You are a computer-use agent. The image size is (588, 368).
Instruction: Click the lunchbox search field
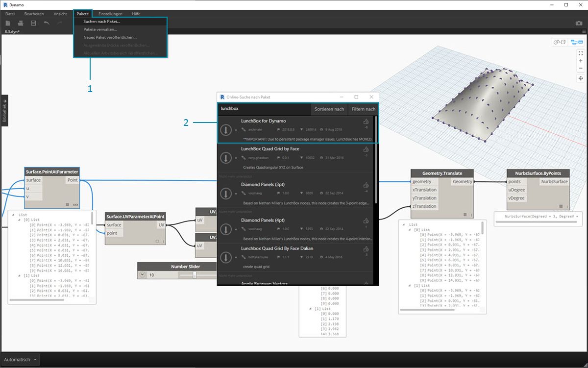tap(264, 109)
